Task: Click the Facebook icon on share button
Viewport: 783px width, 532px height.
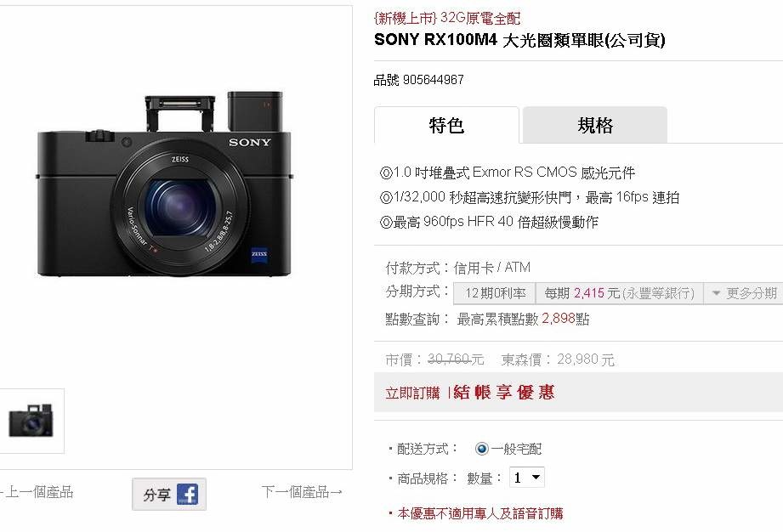Action: [x=187, y=495]
